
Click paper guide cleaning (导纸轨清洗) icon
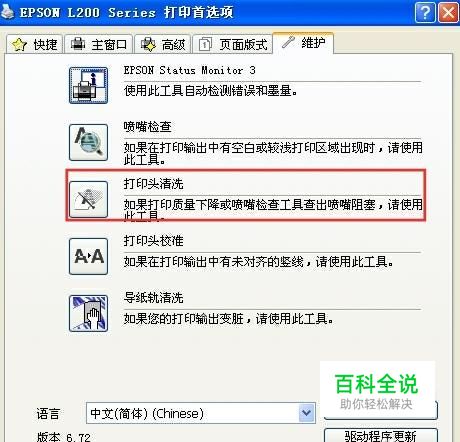coord(88,313)
